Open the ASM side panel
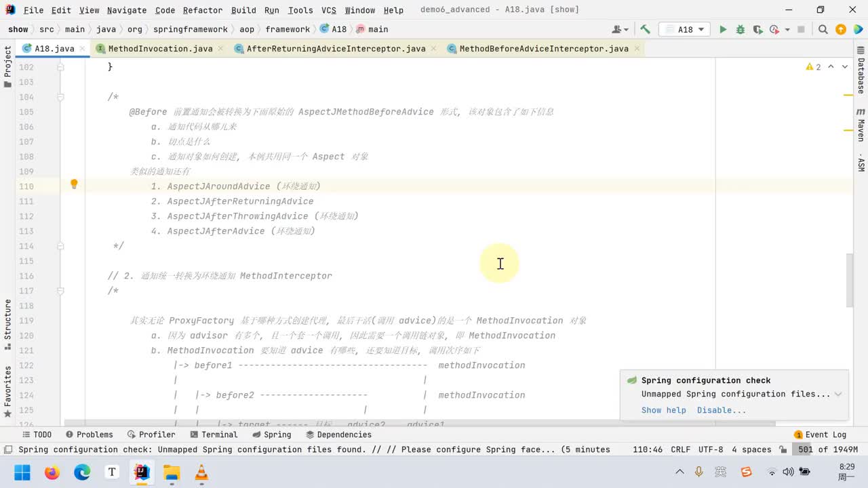Screen dimensions: 868x488 coord(861,163)
